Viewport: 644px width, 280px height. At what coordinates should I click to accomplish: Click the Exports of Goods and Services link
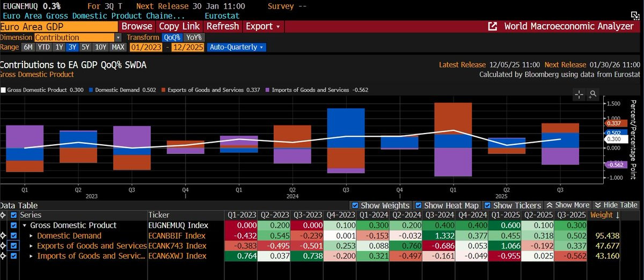(x=92, y=246)
